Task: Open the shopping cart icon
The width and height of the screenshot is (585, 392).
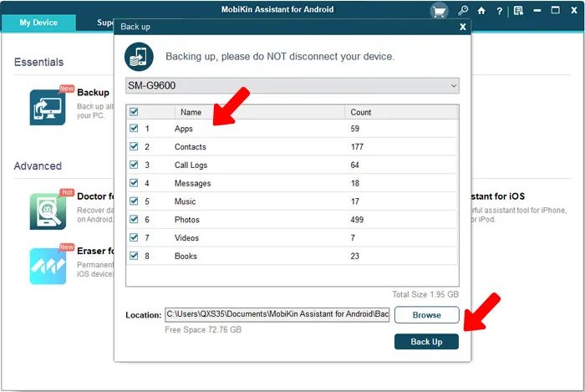Action: point(439,11)
